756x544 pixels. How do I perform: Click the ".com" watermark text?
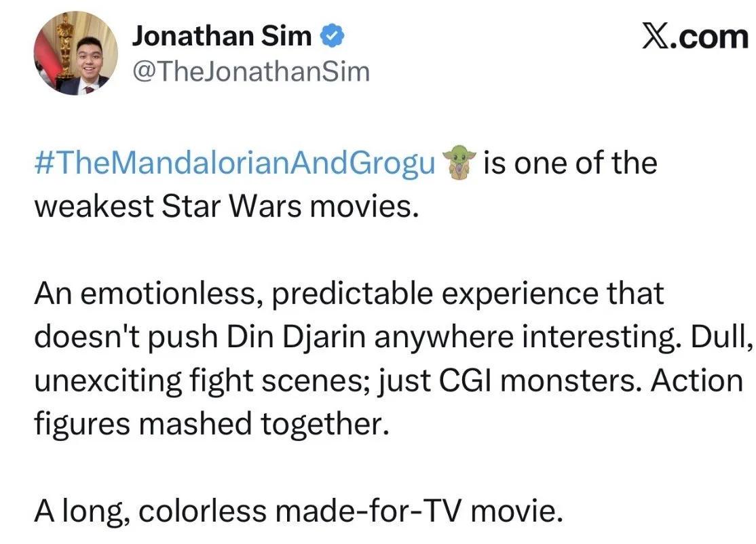[708, 37]
